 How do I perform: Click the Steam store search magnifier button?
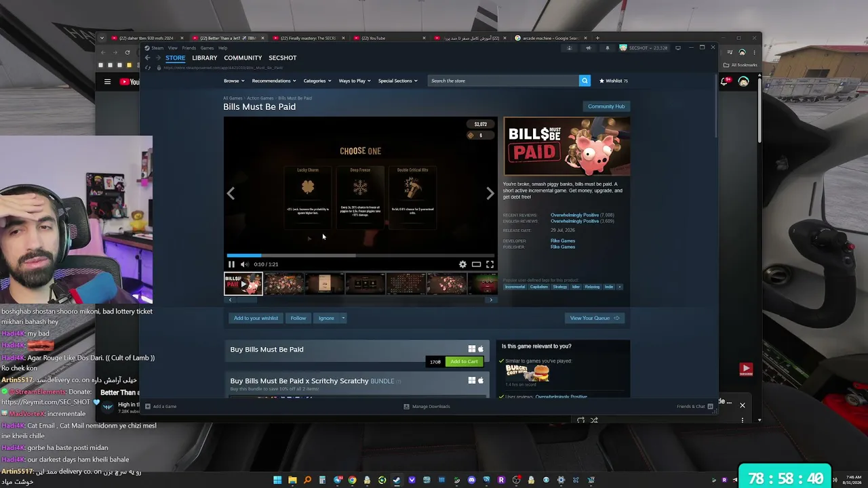point(585,81)
